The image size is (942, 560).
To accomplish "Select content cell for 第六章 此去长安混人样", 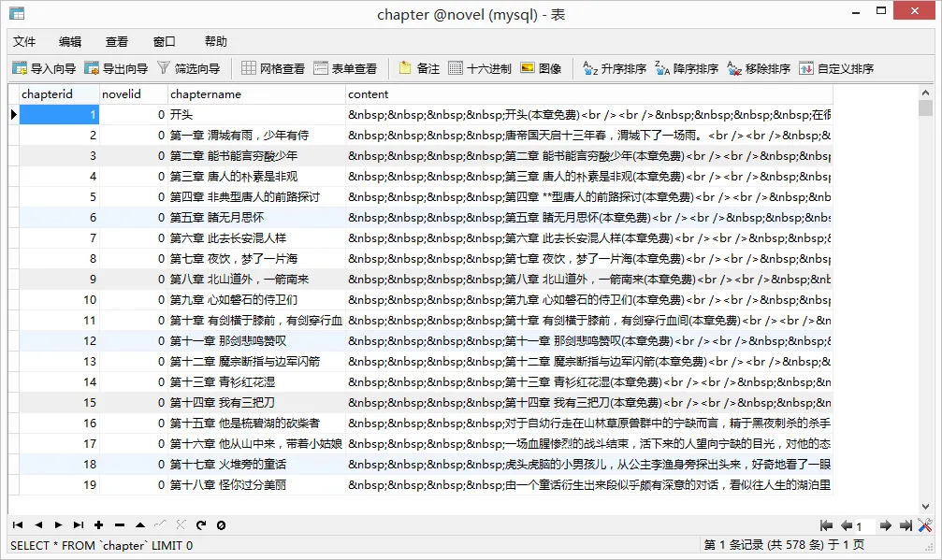I will [x=589, y=238].
